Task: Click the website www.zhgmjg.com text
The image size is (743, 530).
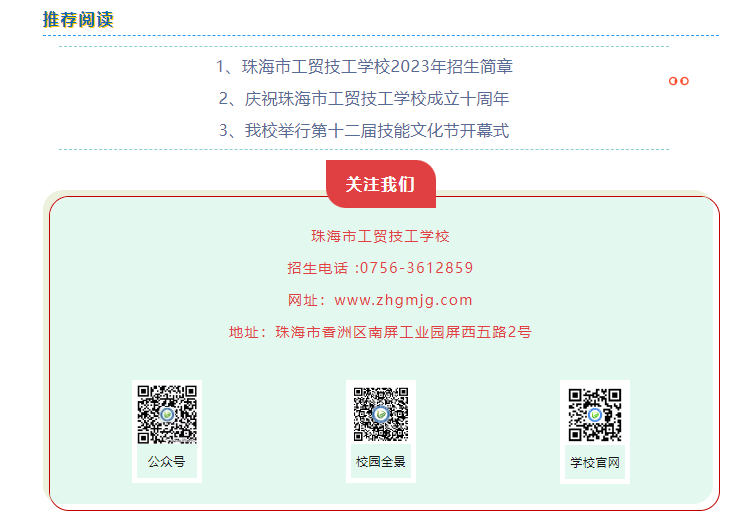Action: [403, 300]
